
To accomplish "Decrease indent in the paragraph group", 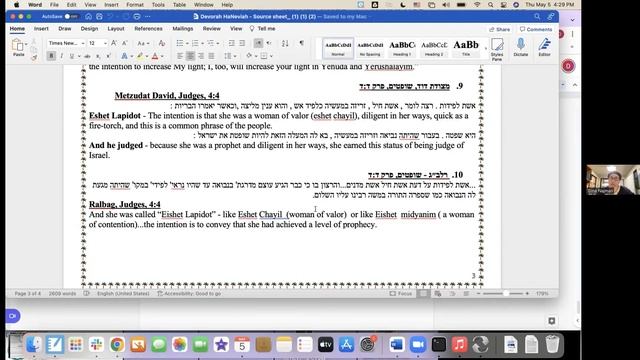I will [x=231, y=43].
